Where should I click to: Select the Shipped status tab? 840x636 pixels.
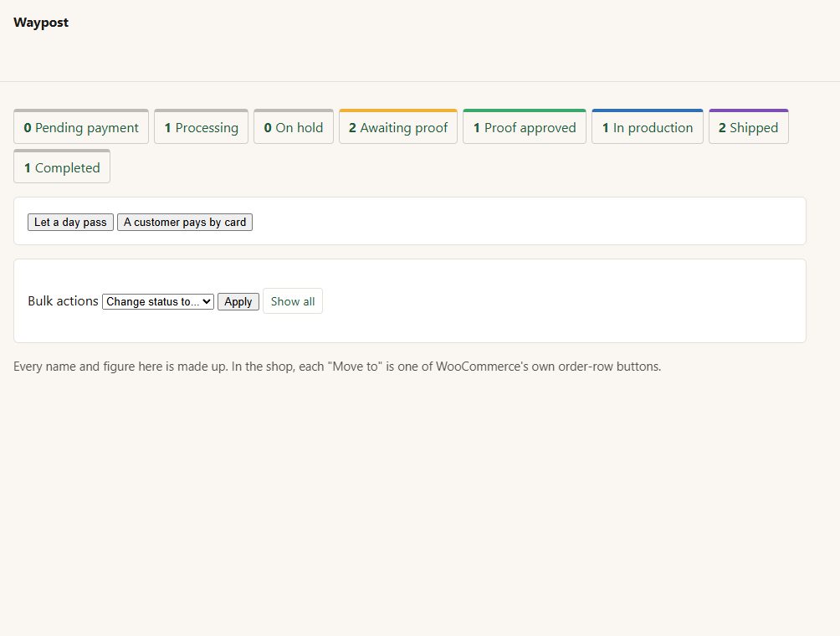point(749,126)
